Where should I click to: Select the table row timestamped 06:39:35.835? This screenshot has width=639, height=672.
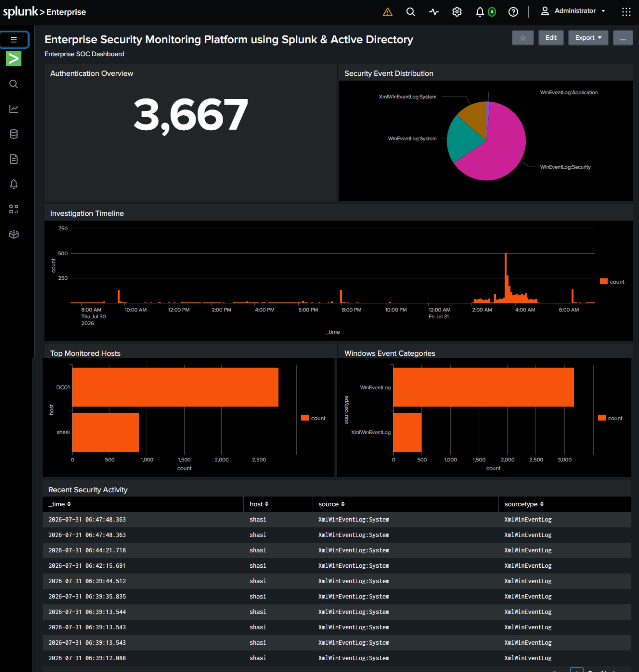(x=336, y=597)
